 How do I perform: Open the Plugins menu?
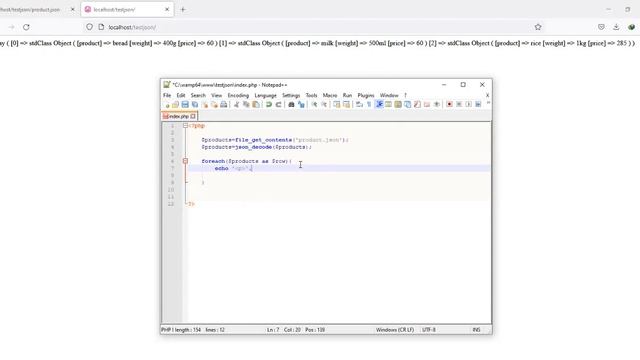(366, 95)
